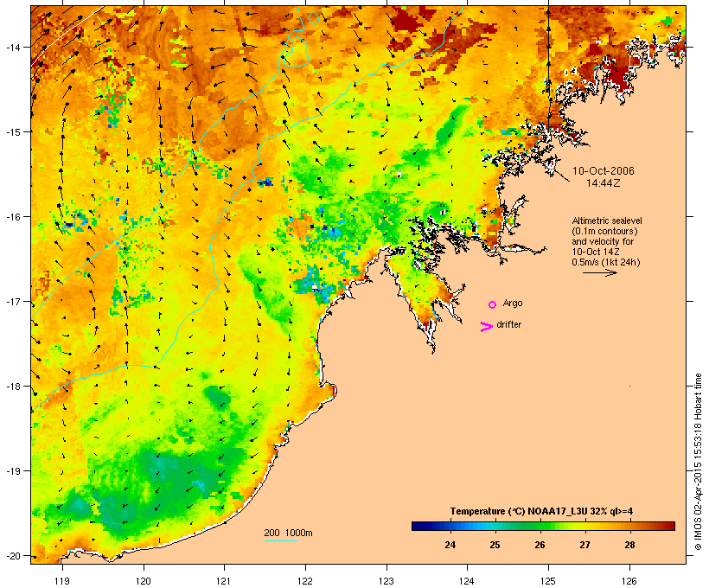Click 'Temperature (°C) NOAA17_L3U 32% ql>=4' title

[x=541, y=511]
